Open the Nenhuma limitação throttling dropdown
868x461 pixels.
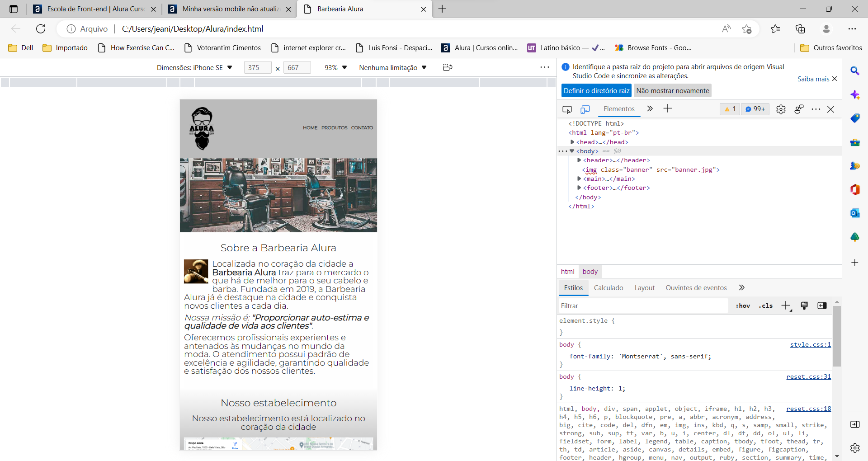point(393,68)
